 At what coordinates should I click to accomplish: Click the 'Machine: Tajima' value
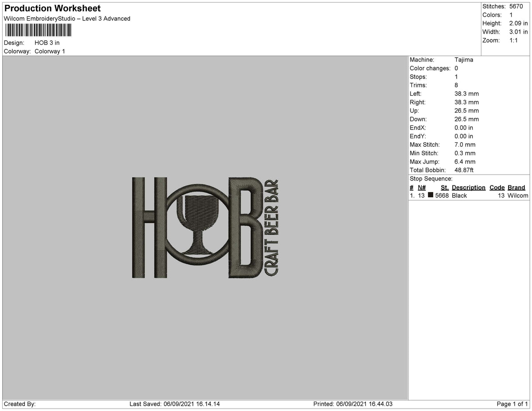[462, 60]
